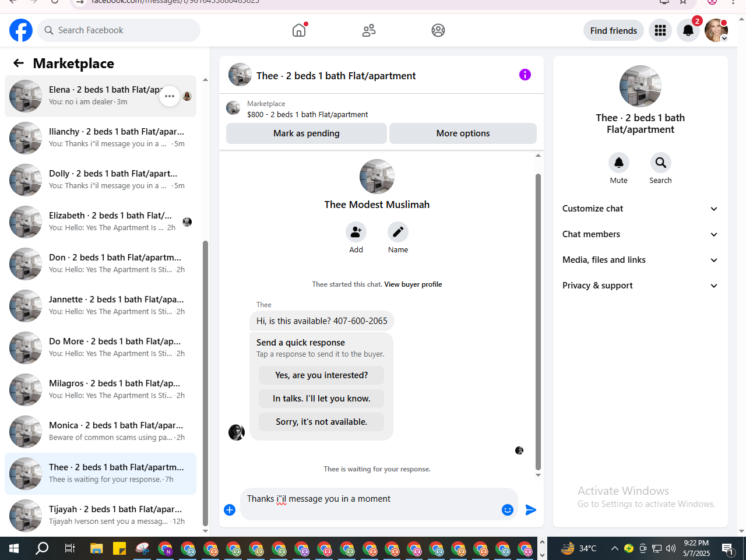Open the Dolly conversation
Viewport: 746px width, 560px height.
pyautogui.click(x=100, y=180)
